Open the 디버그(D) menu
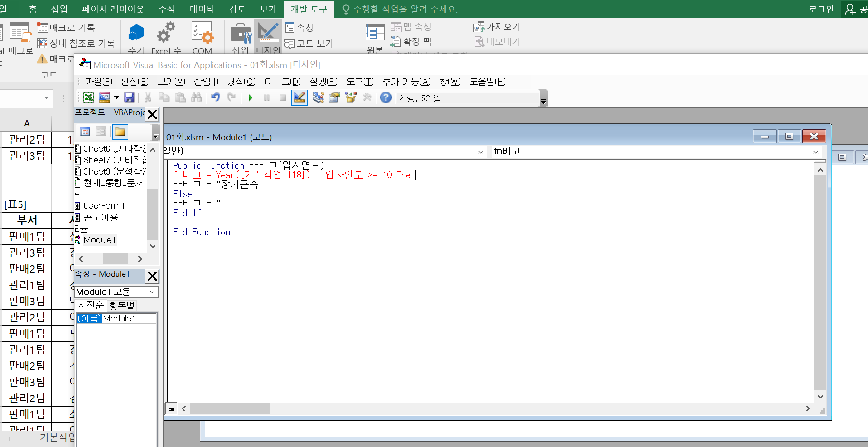The height and width of the screenshot is (447, 868). pyautogui.click(x=282, y=82)
